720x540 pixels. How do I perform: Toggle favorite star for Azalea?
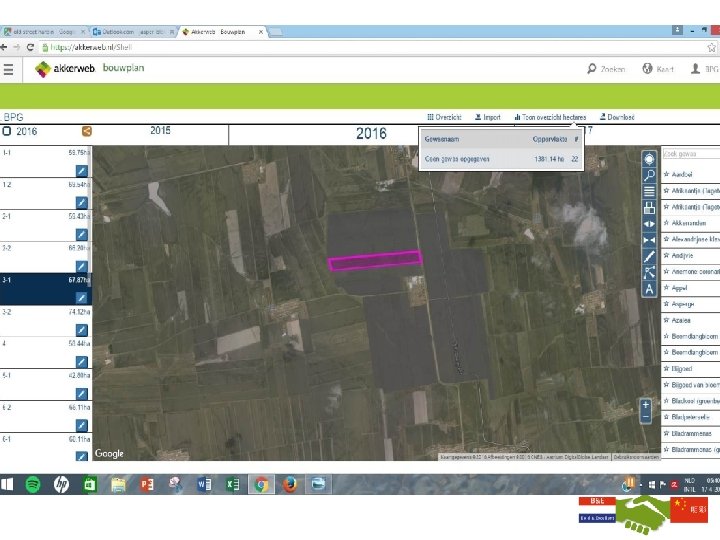click(x=666, y=320)
